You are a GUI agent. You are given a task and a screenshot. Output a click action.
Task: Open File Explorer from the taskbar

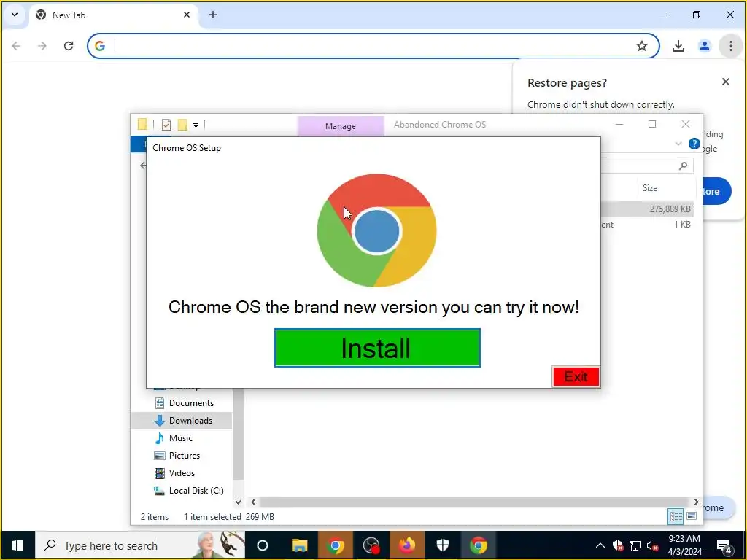(300, 545)
